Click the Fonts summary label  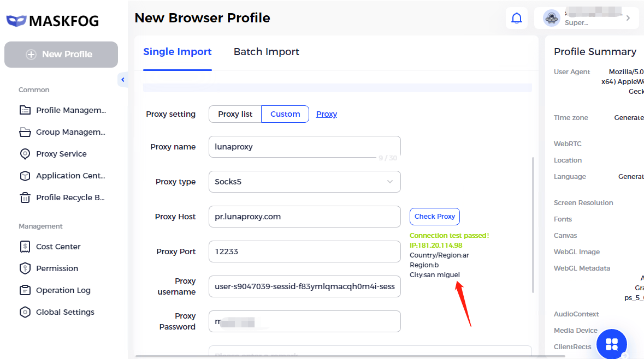coord(563,219)
